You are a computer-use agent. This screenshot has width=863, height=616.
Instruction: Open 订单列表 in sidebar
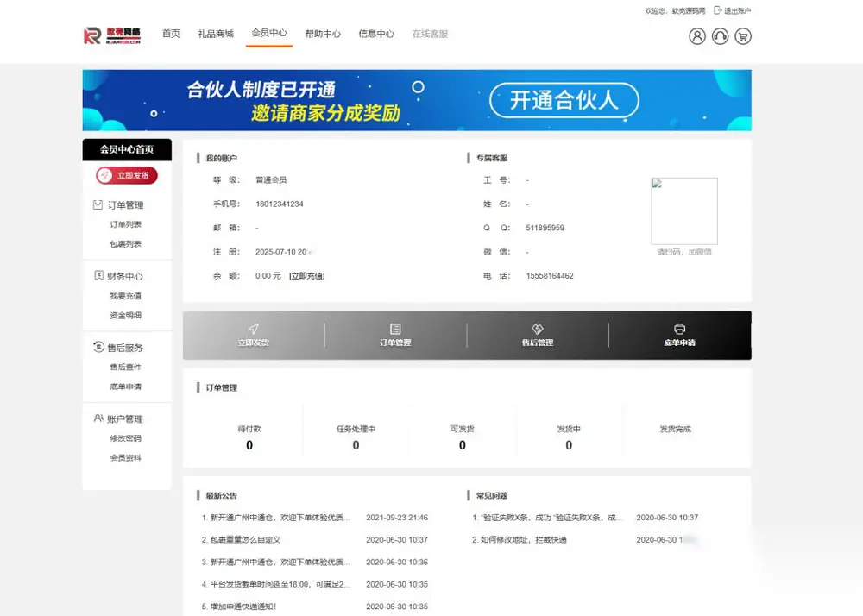(x=125, y=224)
